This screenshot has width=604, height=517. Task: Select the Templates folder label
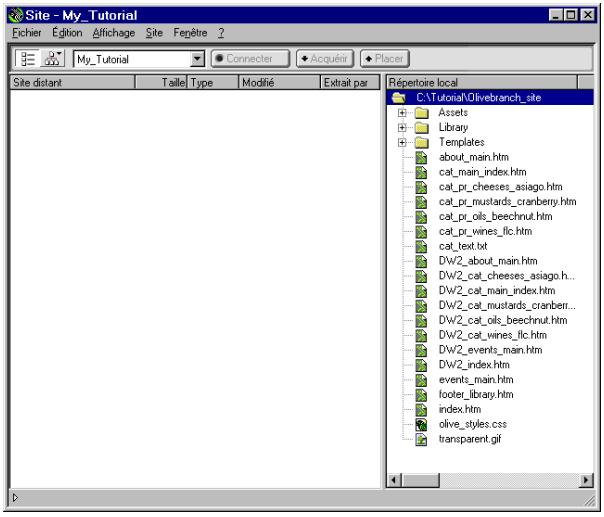(x=461, y=143)
